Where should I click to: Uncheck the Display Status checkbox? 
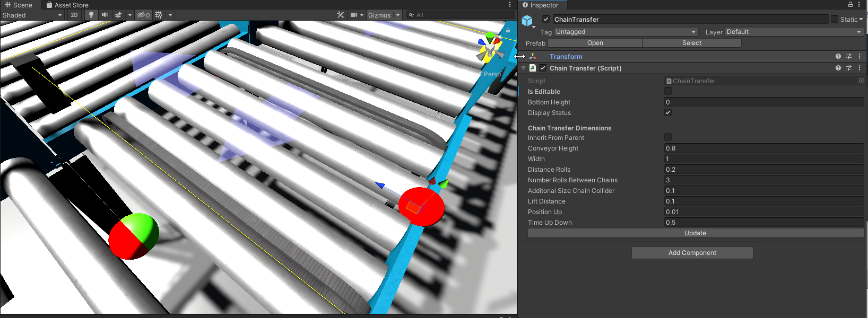point(668,112)
